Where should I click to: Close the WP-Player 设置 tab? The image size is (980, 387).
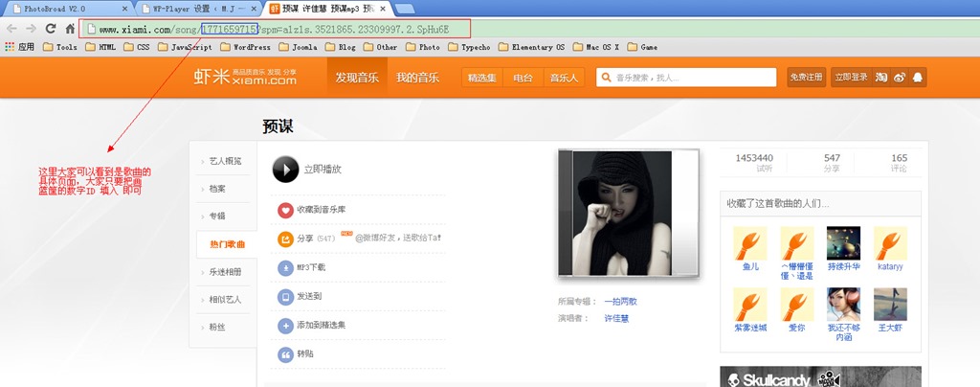(255, 9)
